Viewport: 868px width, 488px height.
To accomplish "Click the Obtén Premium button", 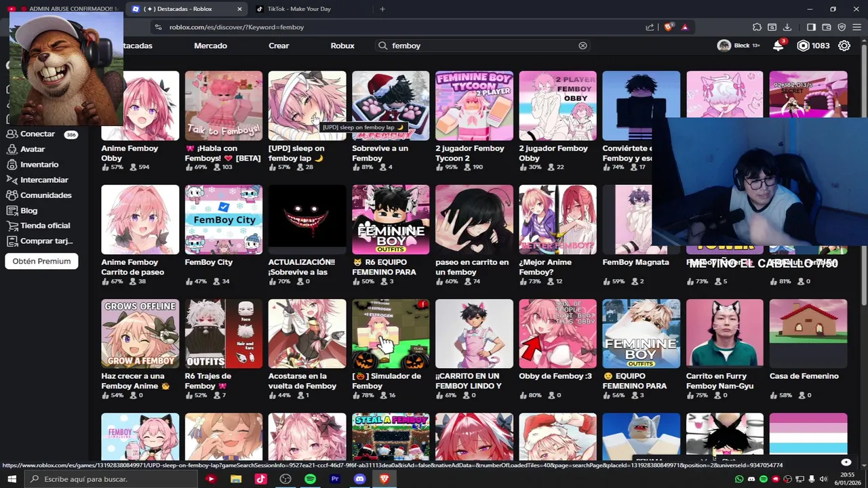I will [x=41, y=261].
